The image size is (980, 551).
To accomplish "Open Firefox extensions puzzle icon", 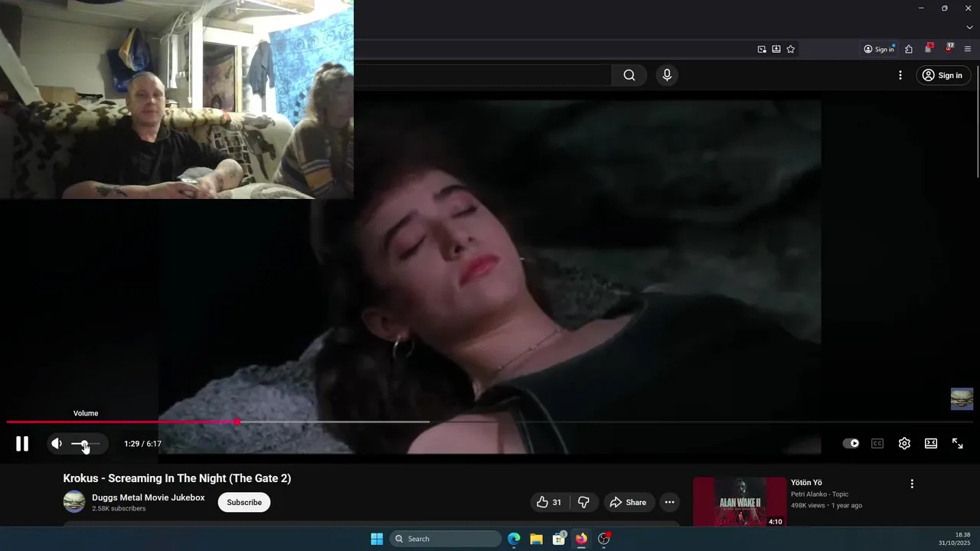I will pyautogui.click(x=909, y=49).
